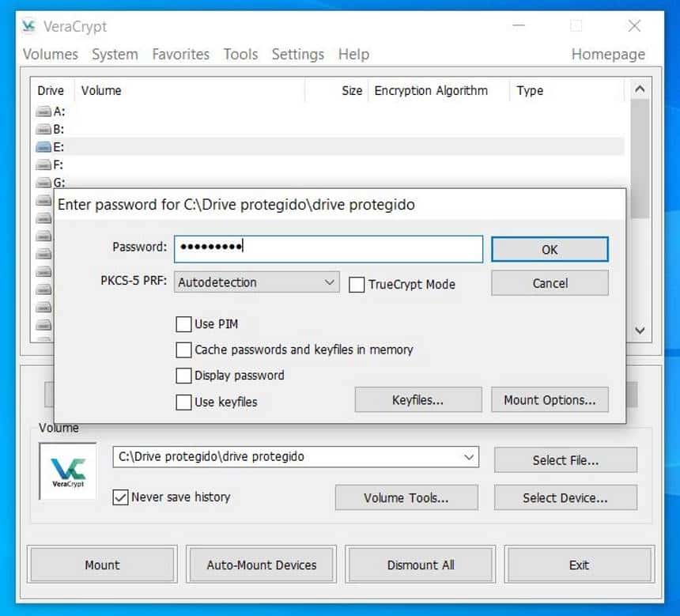Exit VeraCrypt with the Exit button
The image size is (680, 616).
580,565
